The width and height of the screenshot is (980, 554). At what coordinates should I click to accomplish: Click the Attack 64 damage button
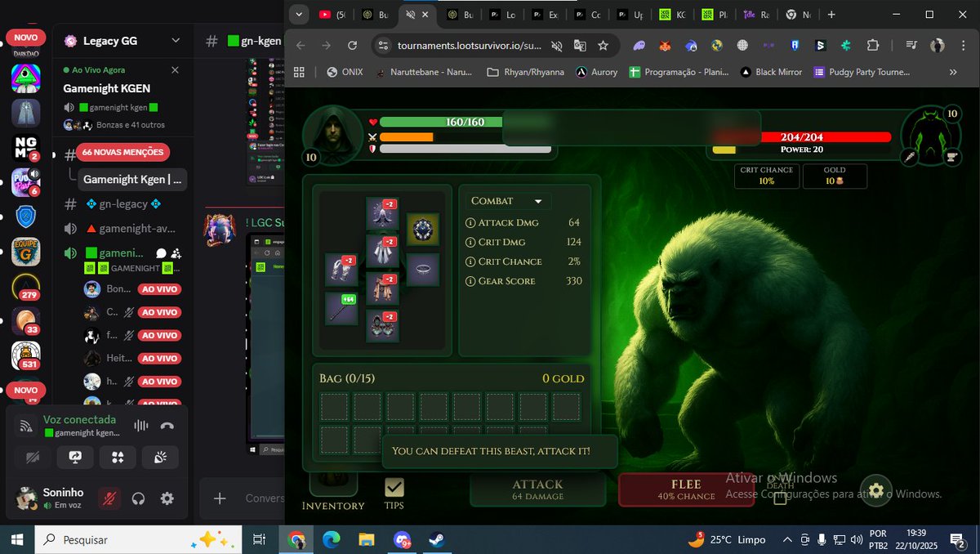point(537,489)
